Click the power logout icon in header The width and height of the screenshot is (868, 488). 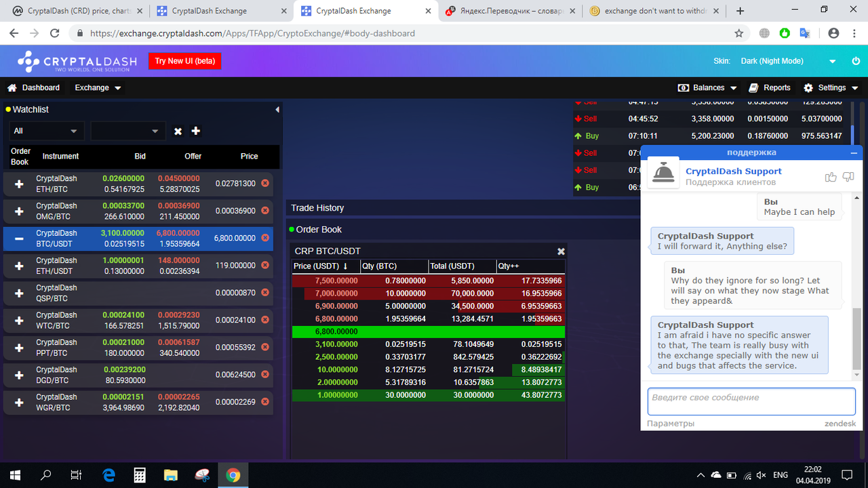[855, 61]
